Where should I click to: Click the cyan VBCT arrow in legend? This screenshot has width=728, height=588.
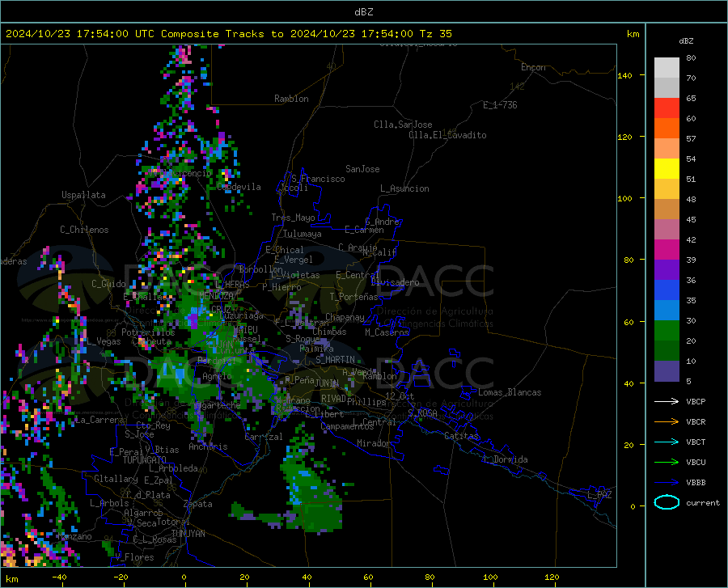point(667,442)
